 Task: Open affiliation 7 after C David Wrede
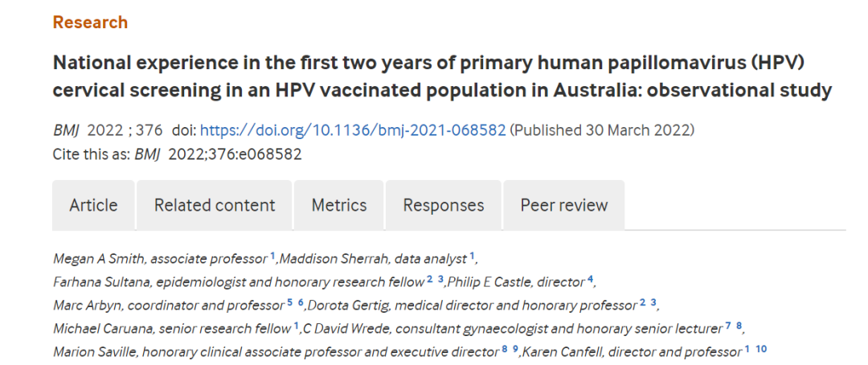728,327
